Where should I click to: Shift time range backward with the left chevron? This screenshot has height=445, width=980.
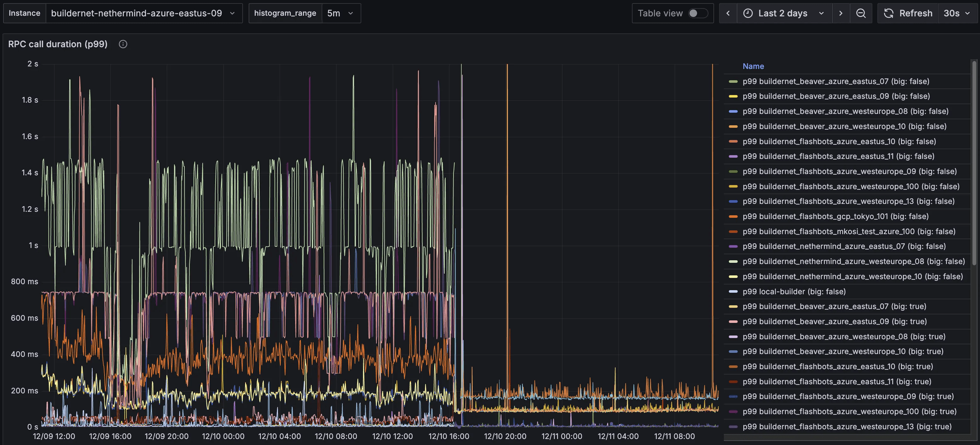728,13
